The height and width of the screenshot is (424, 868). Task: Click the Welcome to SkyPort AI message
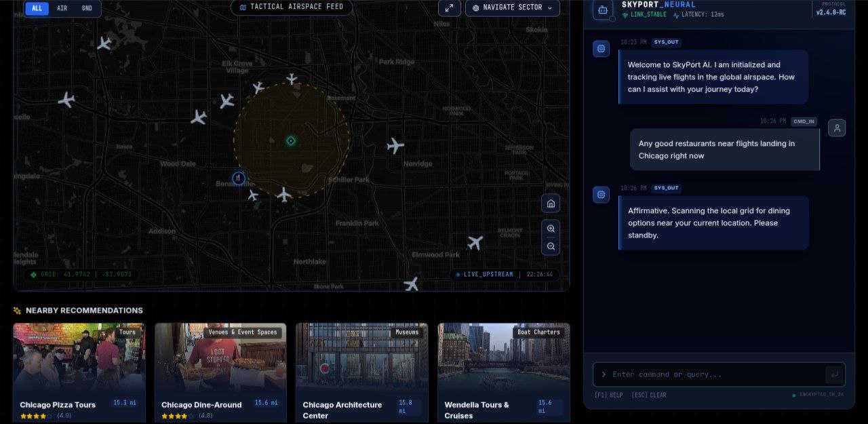[x=713, y=77]
